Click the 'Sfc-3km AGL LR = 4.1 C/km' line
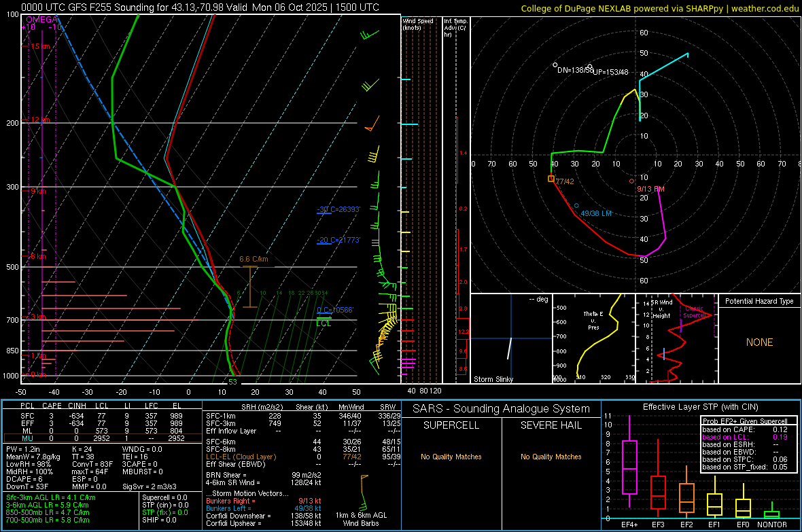The width and height of the screenshot is (802, 532). pyautogui.click(x=51, y=497)
